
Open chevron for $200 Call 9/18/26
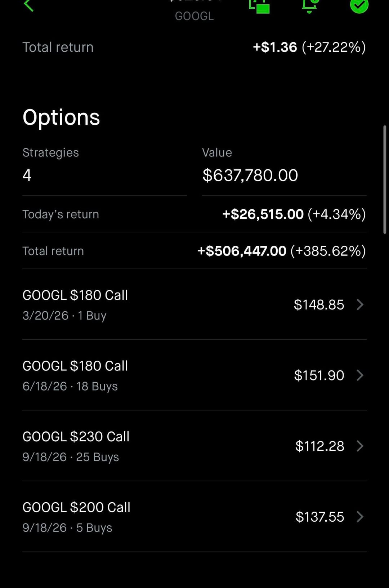tap(360, 517)
